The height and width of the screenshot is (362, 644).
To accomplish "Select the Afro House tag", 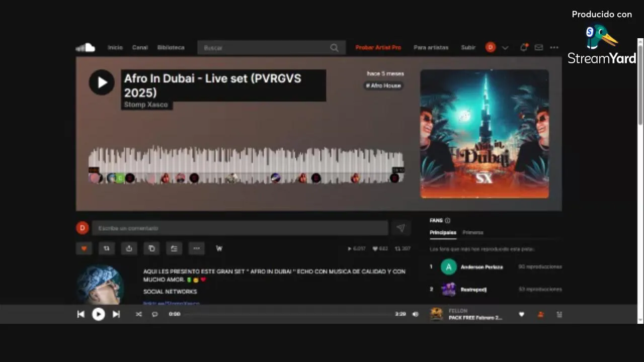I will [383, 85].
